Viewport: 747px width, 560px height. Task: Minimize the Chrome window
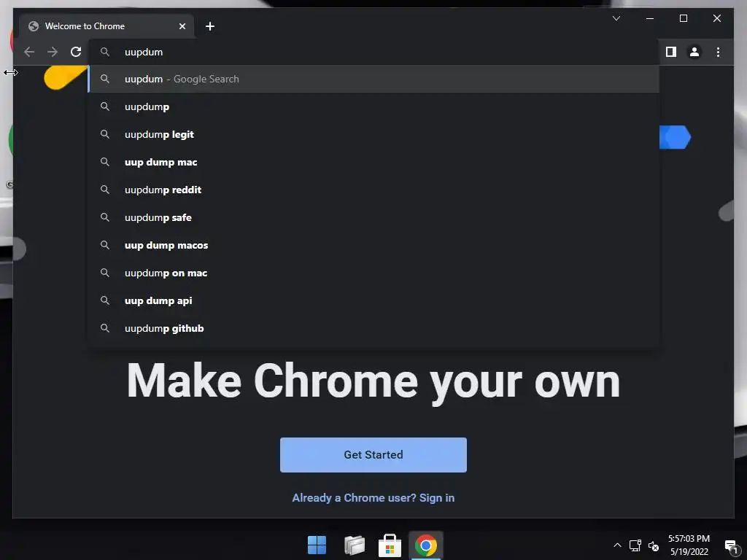(x=650, y=18)
